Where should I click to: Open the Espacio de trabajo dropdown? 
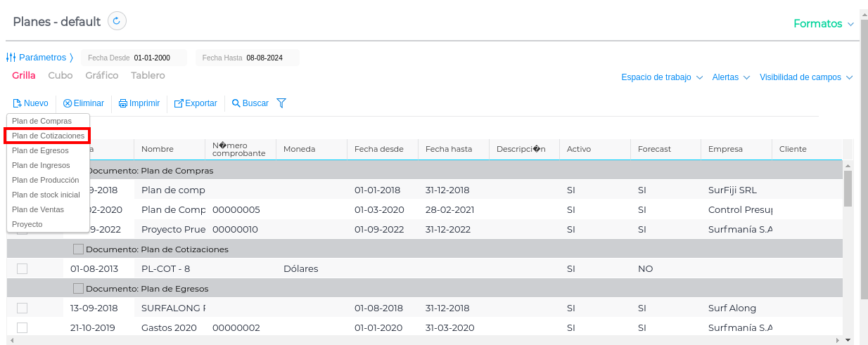tap(662, 77)
